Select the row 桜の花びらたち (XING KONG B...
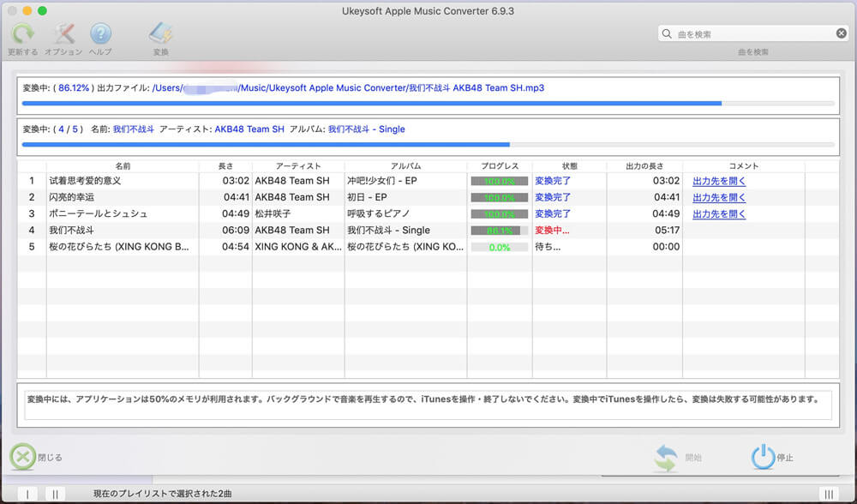This screenshot has width=857, height=504. point(428,247)
